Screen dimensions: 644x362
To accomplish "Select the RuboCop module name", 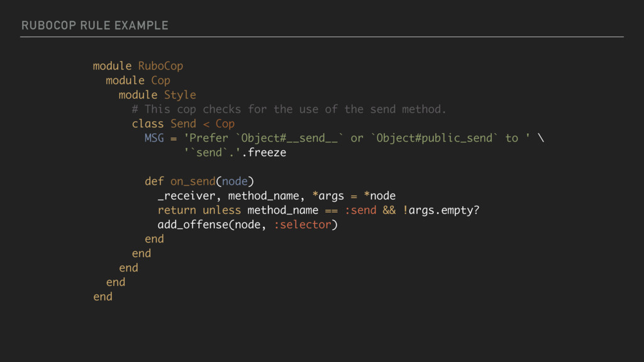I will (160, 66).
